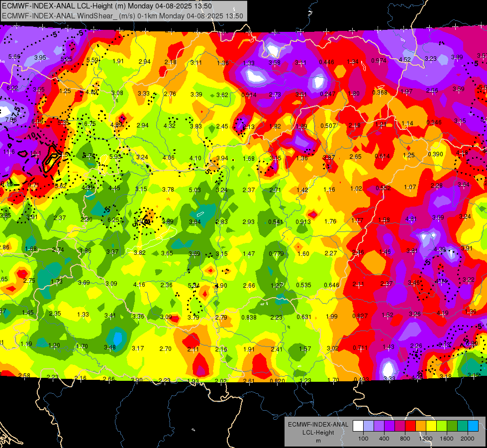Click wind shear value 0.631
This screenshot has width=487, height=448.
(304, 317)
